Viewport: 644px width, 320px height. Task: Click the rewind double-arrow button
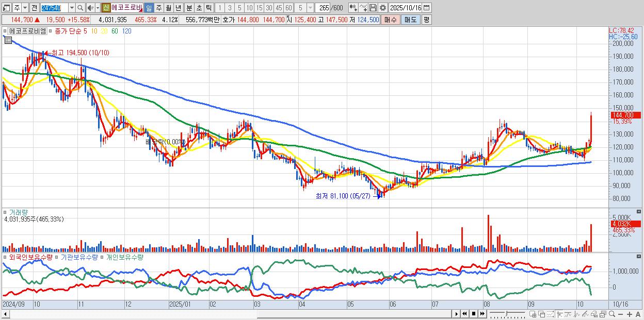tap(465, 314)
